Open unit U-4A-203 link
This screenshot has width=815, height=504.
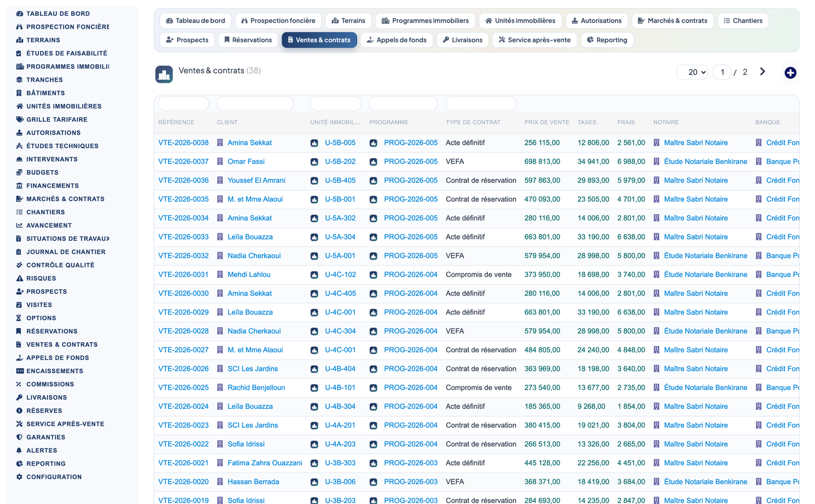pyautogui.click(x=340, y=444)
